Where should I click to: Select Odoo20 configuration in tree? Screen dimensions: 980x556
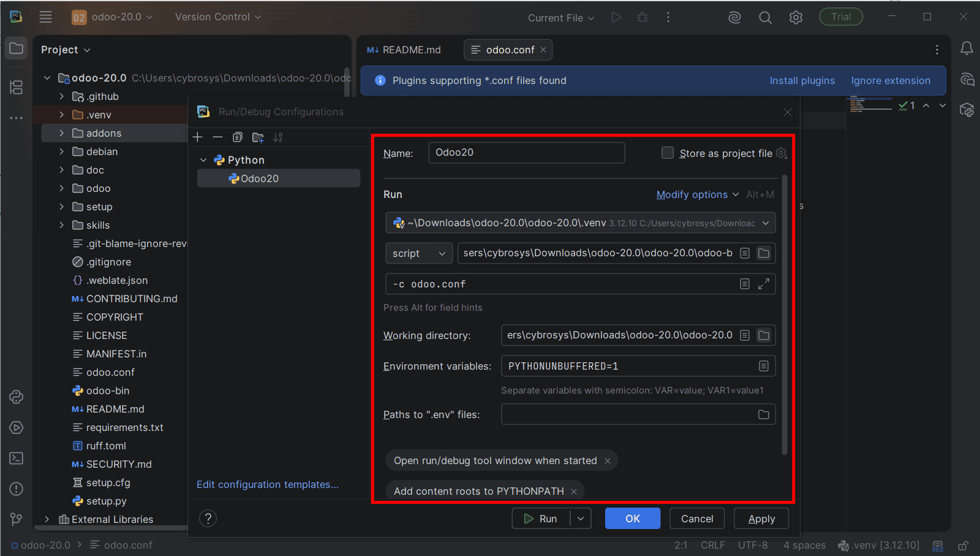pyautogui.click(x=279, y=178)
